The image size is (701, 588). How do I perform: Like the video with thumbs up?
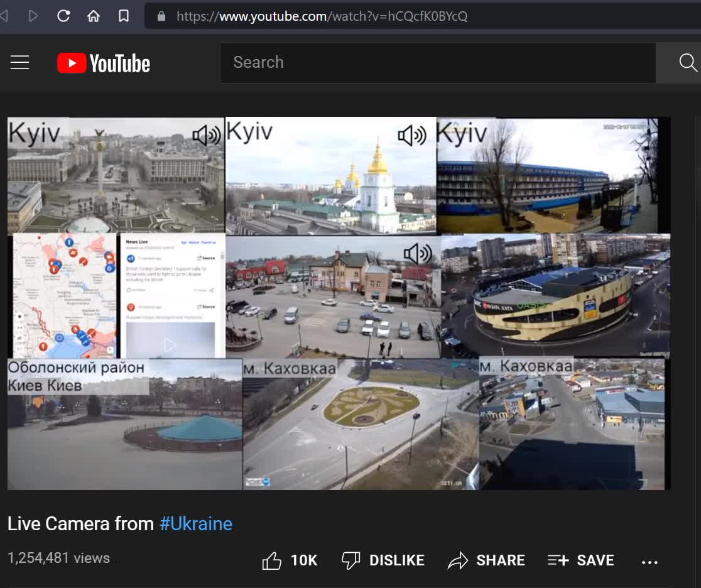pyautogui.click(x=271, y=560)
